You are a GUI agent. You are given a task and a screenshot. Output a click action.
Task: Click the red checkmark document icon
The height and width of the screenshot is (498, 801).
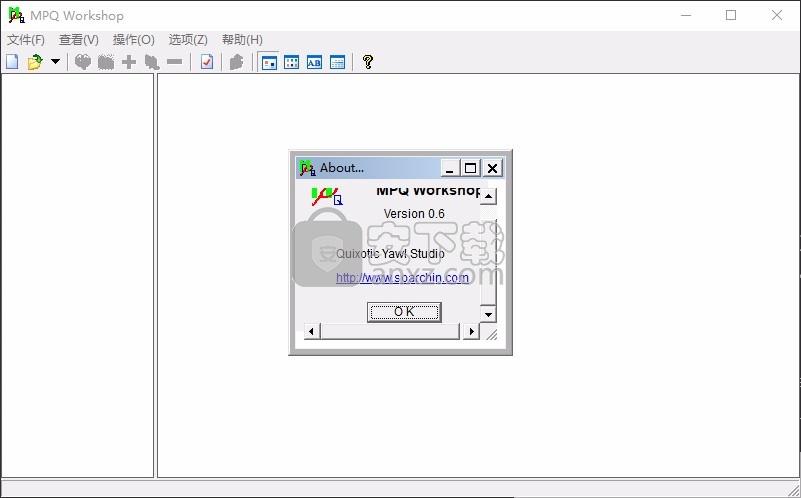207,62
